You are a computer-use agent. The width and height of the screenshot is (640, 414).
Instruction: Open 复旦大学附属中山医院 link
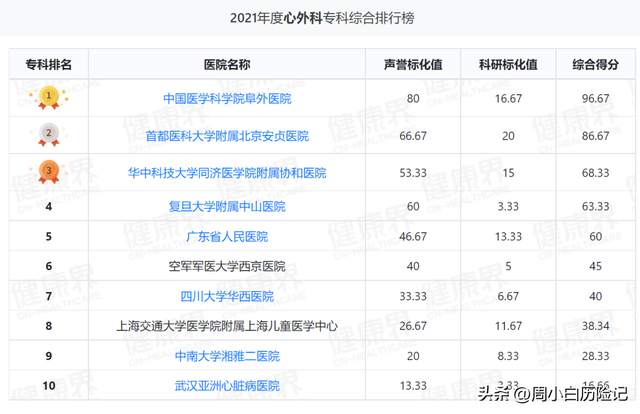[x=227, y=207]
